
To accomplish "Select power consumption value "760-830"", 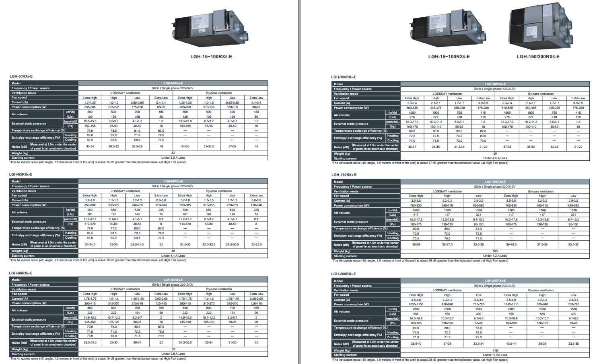I will [416, 206].
